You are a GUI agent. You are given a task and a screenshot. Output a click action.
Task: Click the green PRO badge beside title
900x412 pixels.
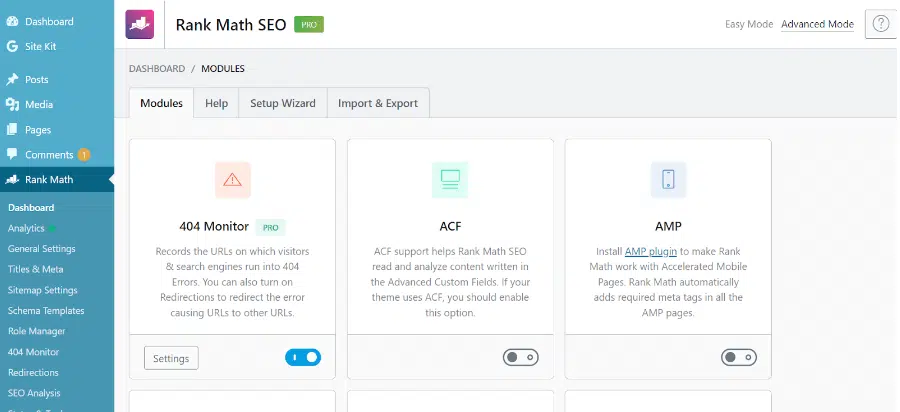pos(309,25)
